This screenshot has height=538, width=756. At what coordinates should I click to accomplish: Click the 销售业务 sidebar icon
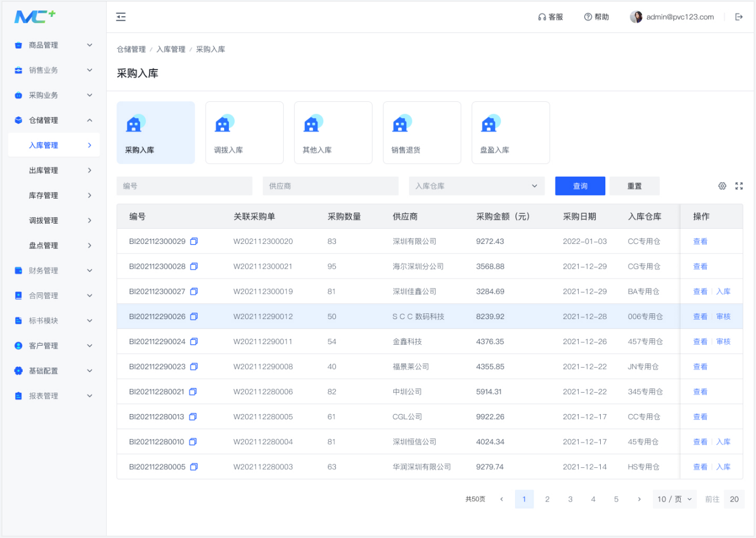coord(18,70)
